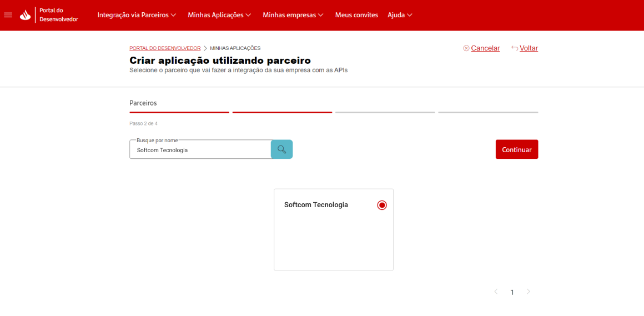
Task: Expand the Ajuda menu
Action: coord(400,15)
